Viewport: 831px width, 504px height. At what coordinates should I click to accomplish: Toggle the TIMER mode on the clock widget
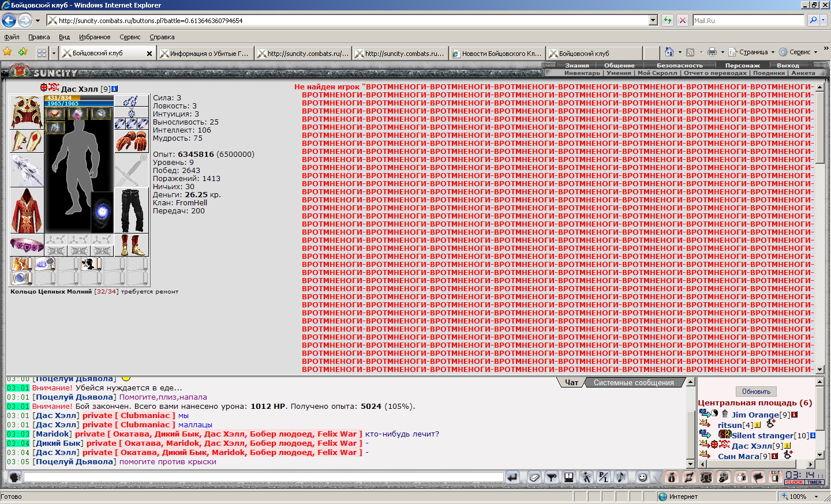814,483
